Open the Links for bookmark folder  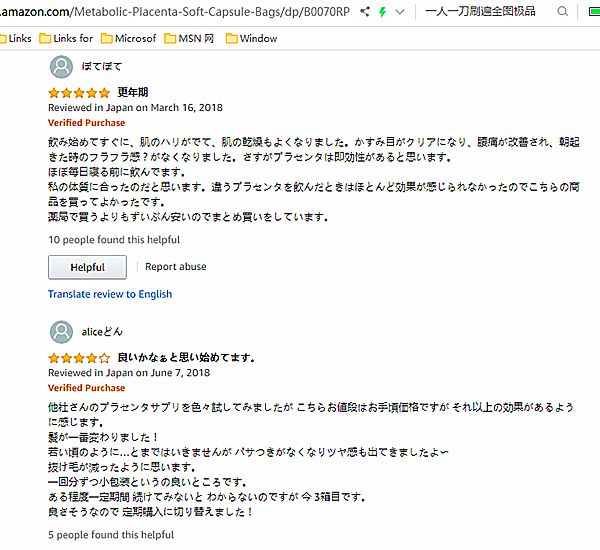65,38
